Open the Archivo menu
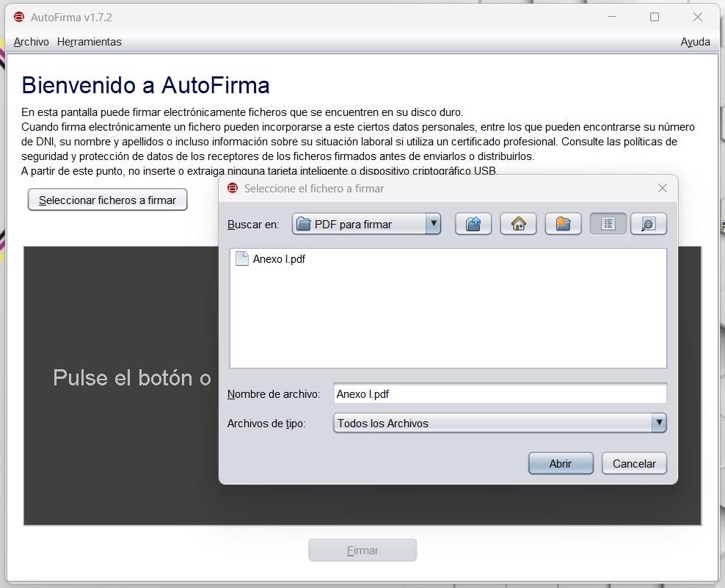This screenshot has height=588, width=725. click(31, 42)
